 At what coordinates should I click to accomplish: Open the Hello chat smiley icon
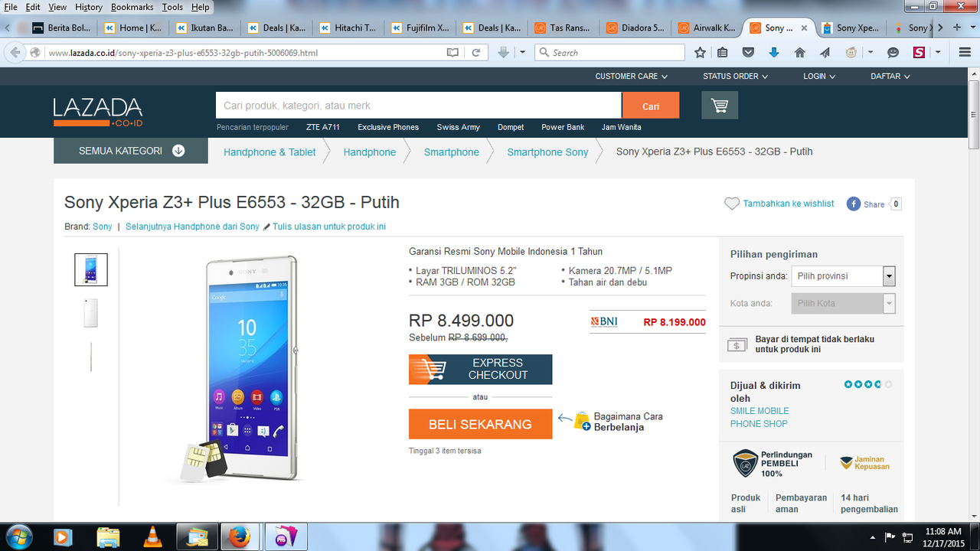point(893,53)
